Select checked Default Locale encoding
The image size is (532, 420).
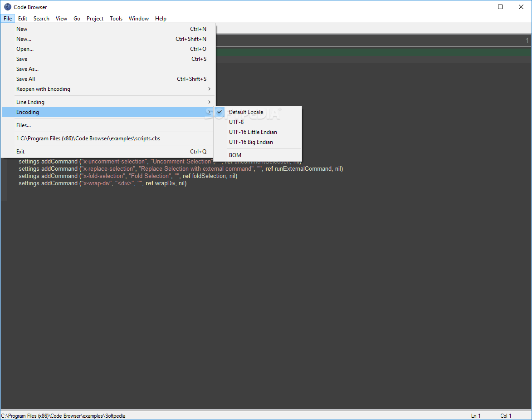point(258,112)
